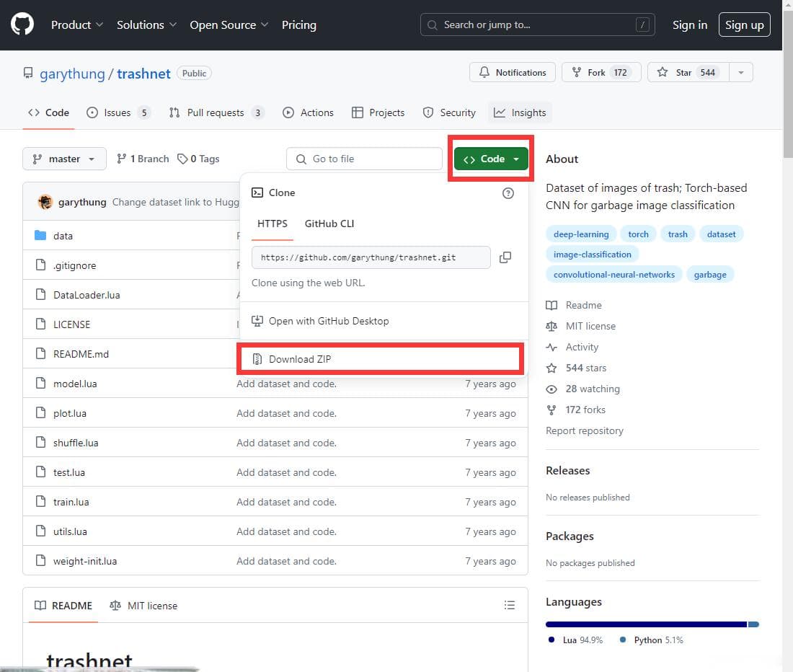Screen dimensions: 793x672
Task: Select the GitHub CLI clone tab
Action: point(329,224)
